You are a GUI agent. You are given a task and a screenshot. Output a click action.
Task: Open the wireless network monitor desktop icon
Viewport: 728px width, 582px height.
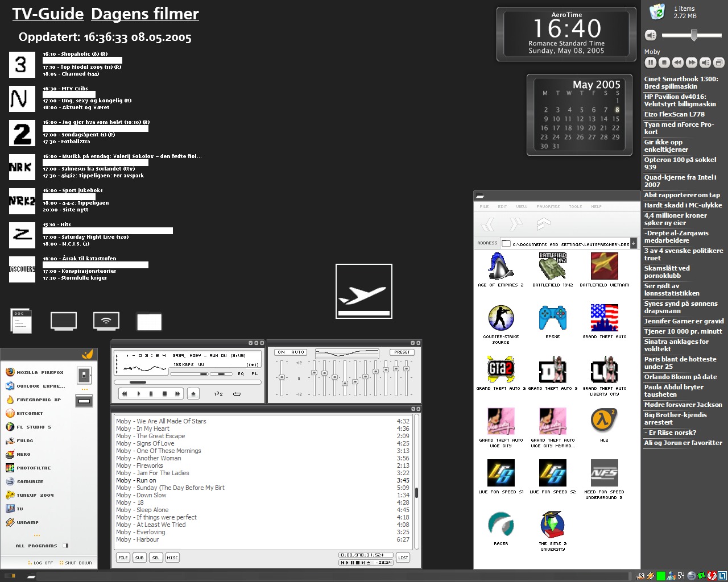point(106,321)
